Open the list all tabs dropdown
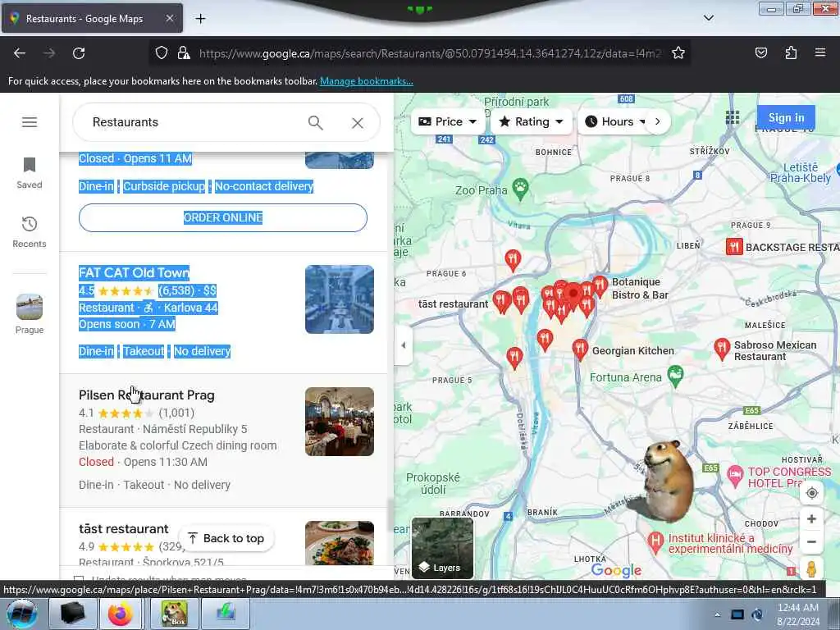This screenshot has width=840, height=630. (708, 18)
